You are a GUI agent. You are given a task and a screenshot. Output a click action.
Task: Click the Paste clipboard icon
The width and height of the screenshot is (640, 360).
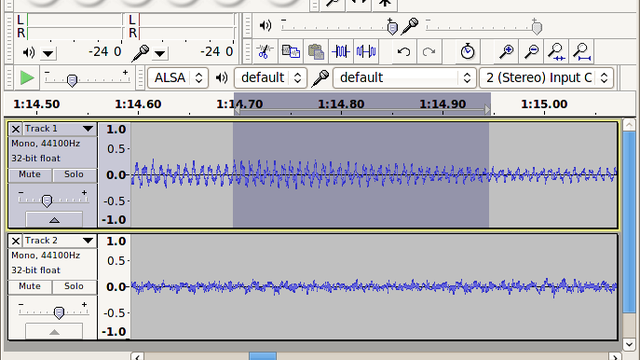click(316, 52)
